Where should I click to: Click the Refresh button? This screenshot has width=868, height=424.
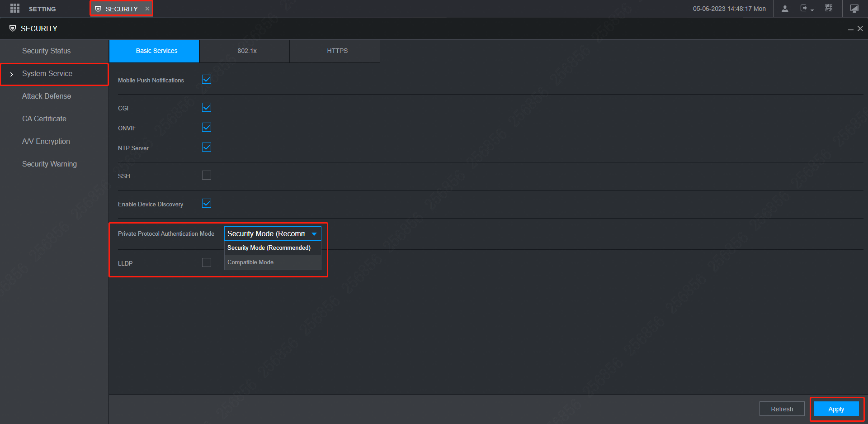(782, 409)
